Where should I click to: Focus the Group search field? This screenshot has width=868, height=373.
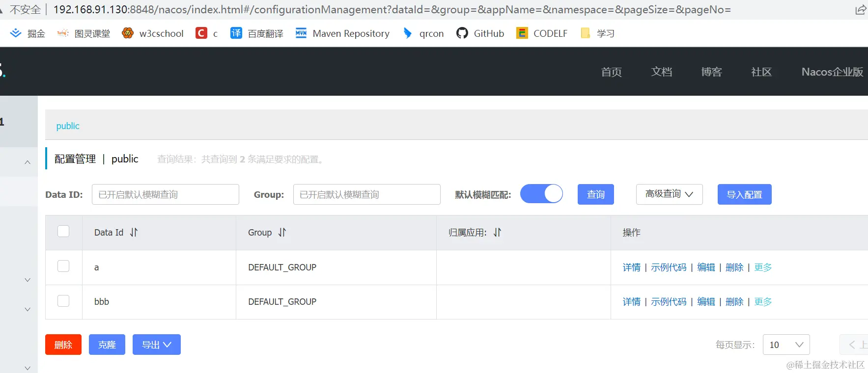pyautogui.click(x=367, y=194)
